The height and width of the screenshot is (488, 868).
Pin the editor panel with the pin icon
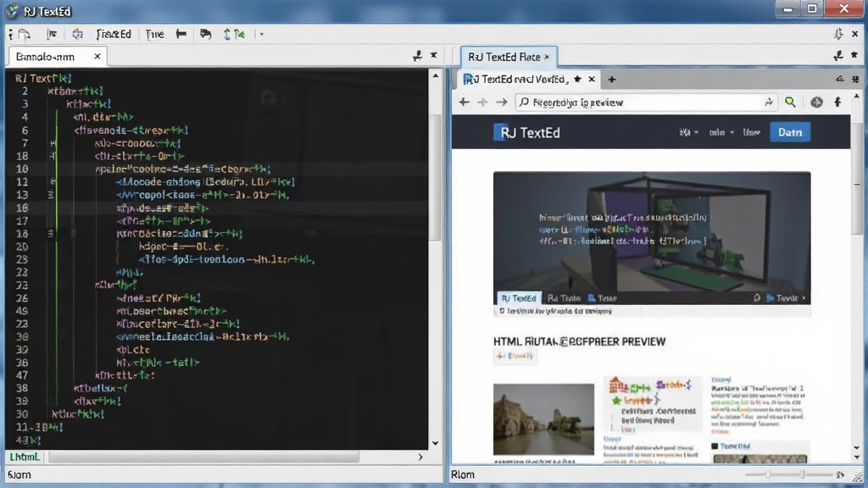(417, 55)
